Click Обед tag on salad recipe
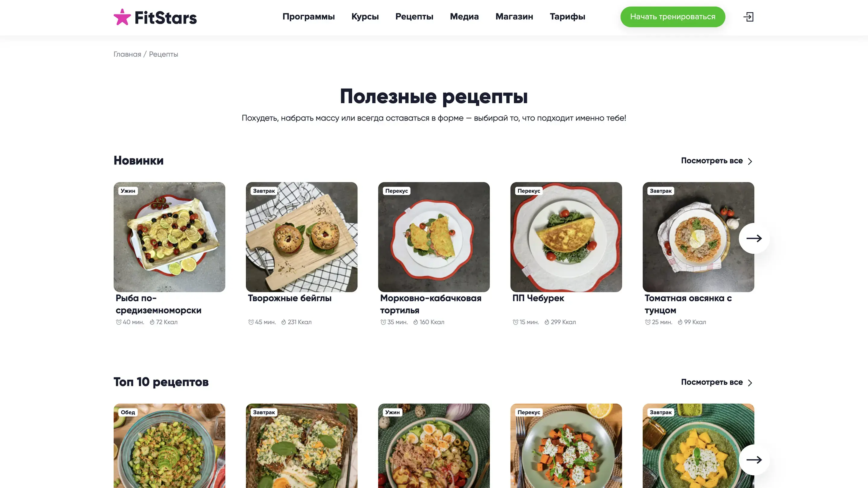Image resolution: width=868 pixels, height=488 pixels. [128, 412]
